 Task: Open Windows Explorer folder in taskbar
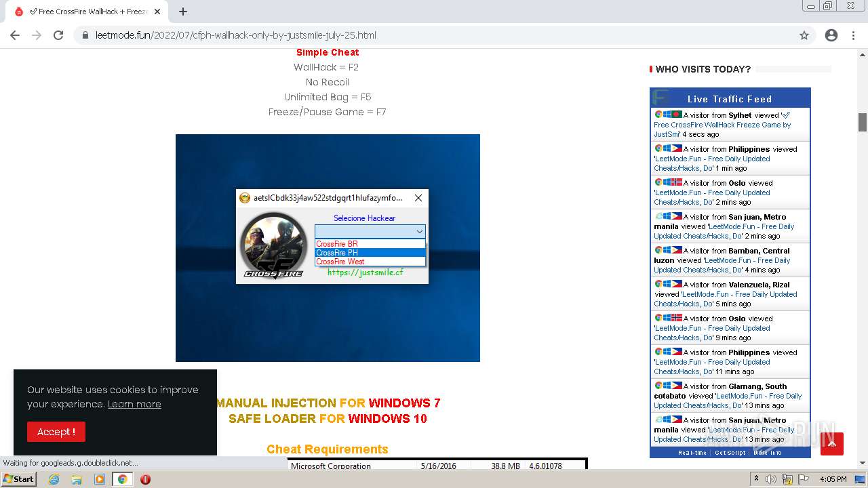click(77, 479)
